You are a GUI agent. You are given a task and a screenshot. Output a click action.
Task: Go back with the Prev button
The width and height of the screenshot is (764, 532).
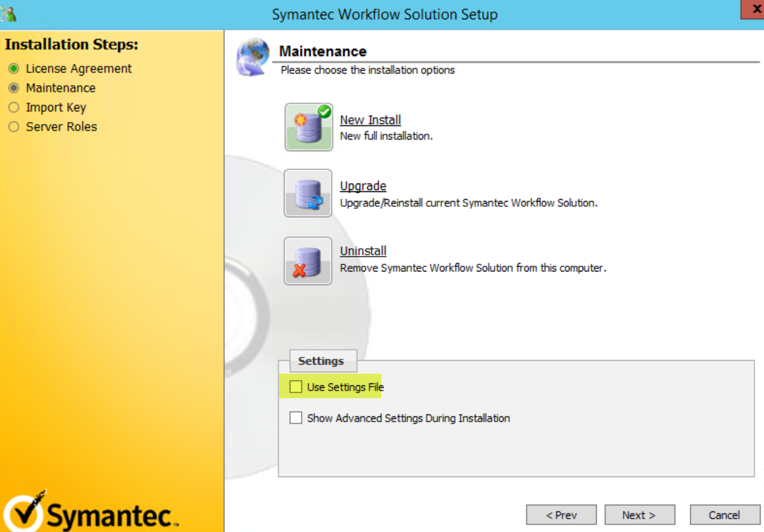pos(561,515)
